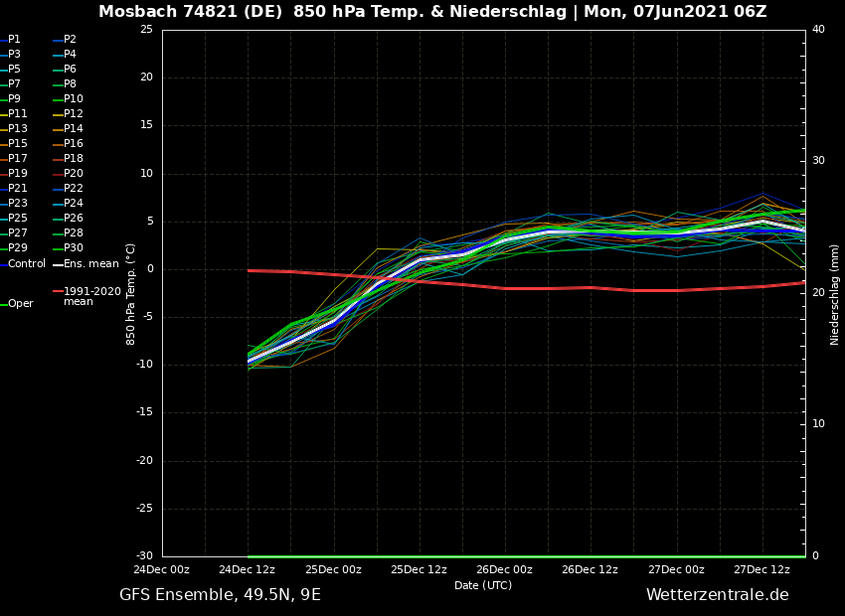The height and width of the screenshot is (616, 845).
Task: Click the Wetterzentrale.de link text
Action: (x=717, y=595)
